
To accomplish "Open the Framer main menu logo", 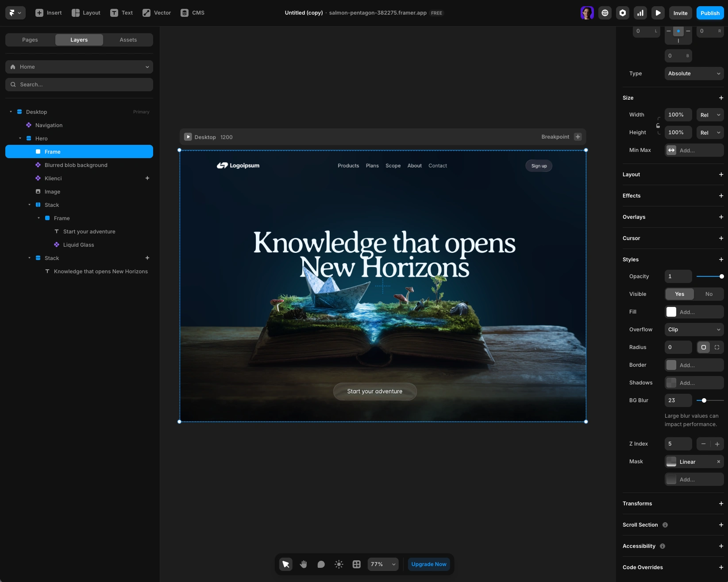I will (x=15, y=13).
